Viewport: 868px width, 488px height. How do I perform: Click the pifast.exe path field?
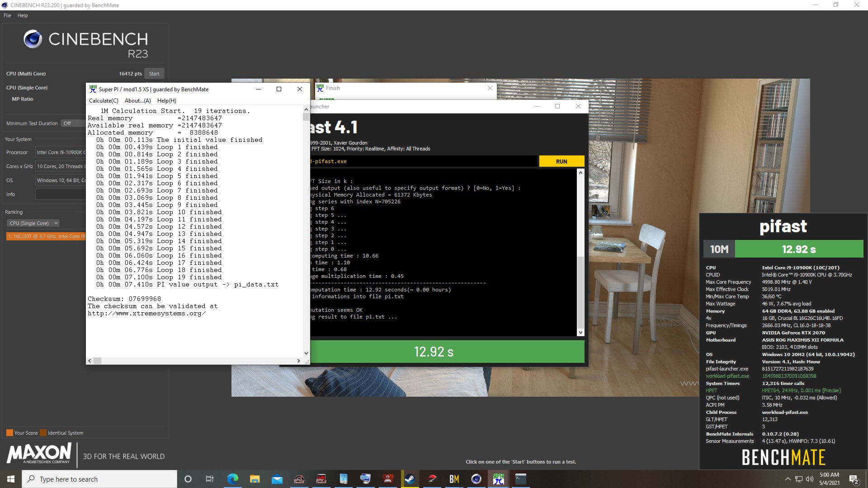click(424, 161)
